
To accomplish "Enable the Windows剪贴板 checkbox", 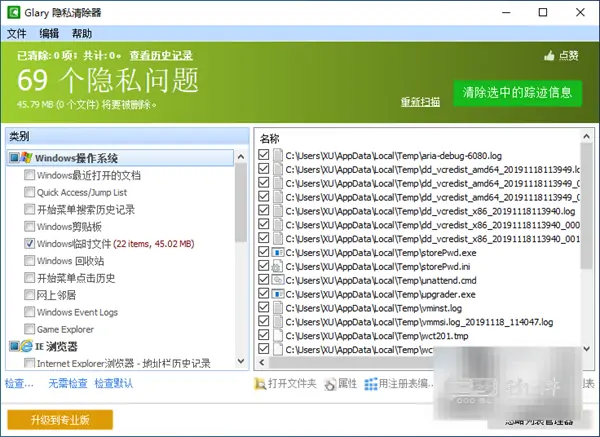I will [x=29, y=226].
